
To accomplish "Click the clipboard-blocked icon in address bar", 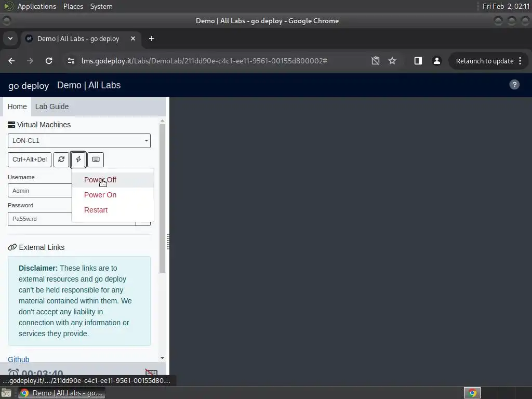I will click(375, 61).
